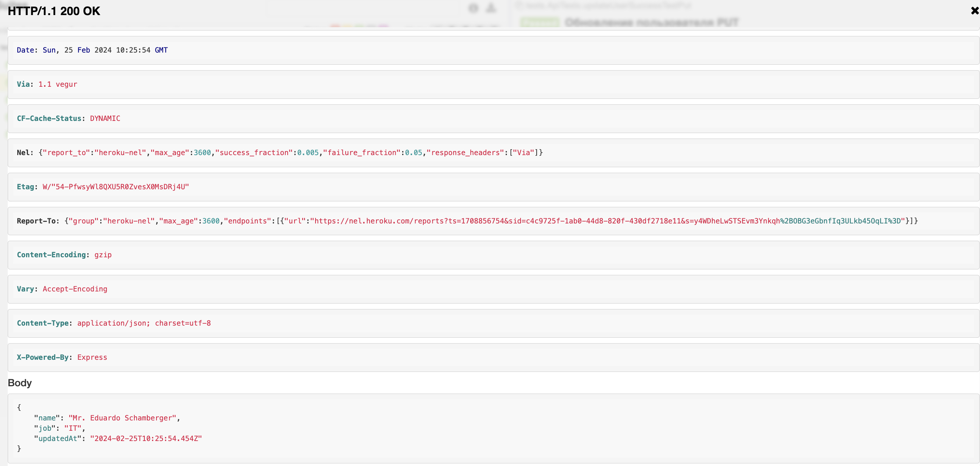This screenshot has width=980, height=466.
Task: Click the Report-To header name
Action: 36,221
